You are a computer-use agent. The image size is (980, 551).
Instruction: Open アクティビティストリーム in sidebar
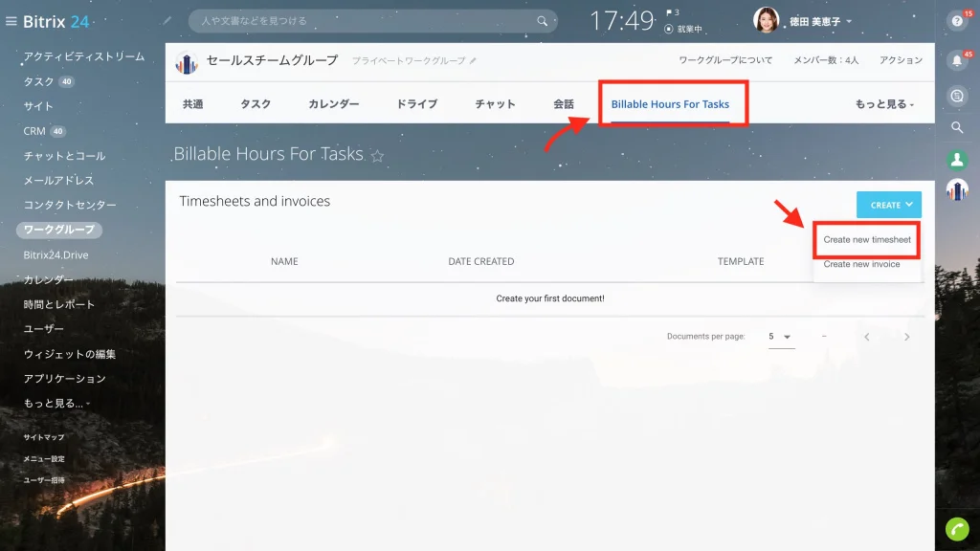(84, 56)
